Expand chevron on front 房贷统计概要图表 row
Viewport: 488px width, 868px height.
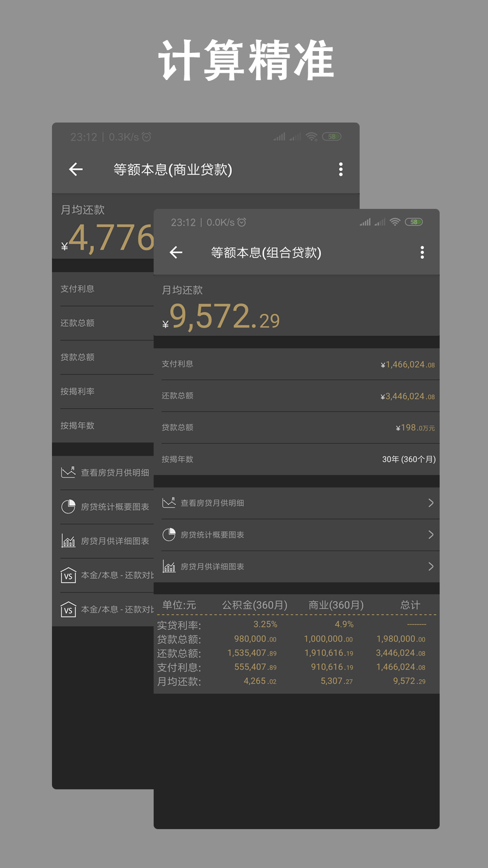point(431,534)
